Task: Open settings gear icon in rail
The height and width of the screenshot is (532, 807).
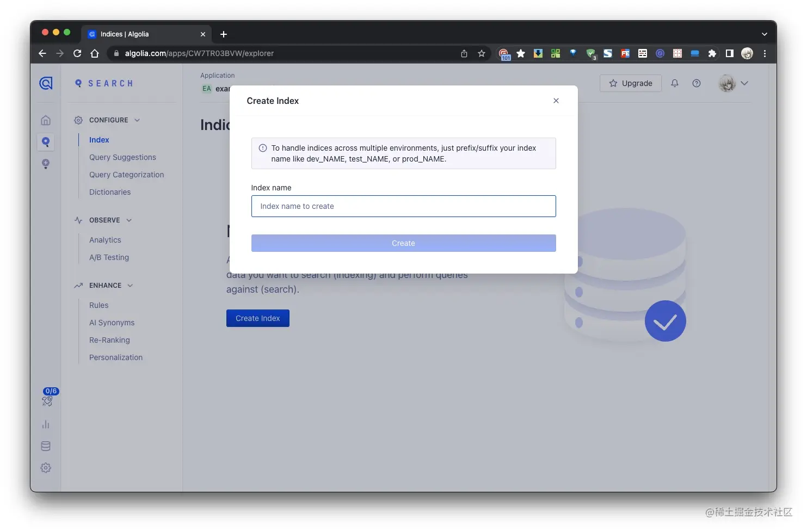Action: tap(46, 468)
